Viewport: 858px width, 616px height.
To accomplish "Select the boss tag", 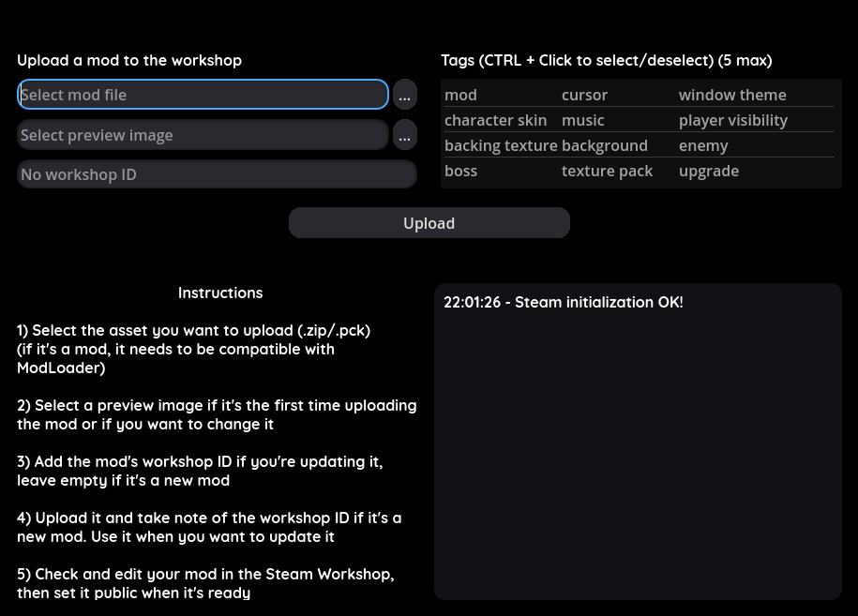I will [460, 171].
